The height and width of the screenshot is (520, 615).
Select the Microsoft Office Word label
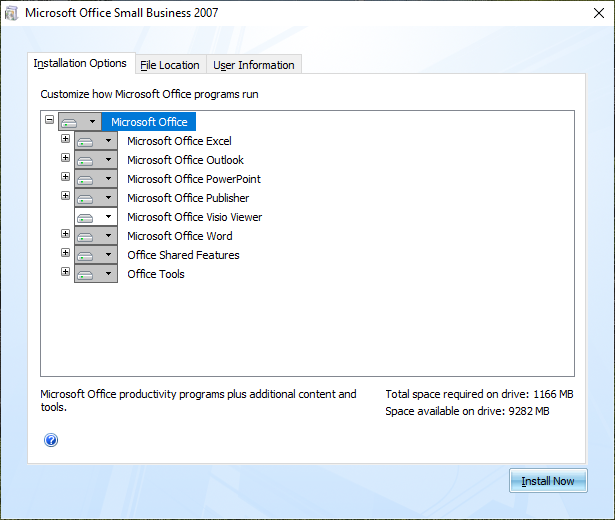tap(180, 236)
